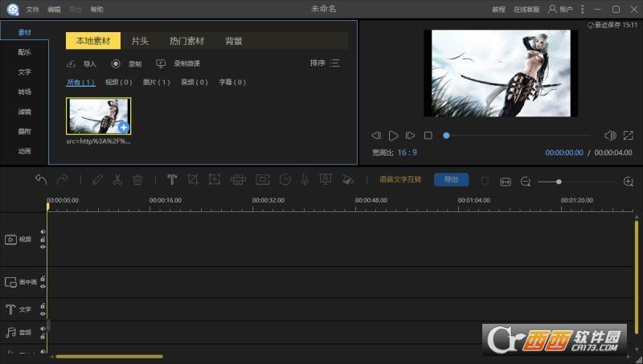Hide the 画中画 track eye icon
Image resolution: width=643 pixels, height=364 pixels.
pyautogui.click(x=43, y=286)
